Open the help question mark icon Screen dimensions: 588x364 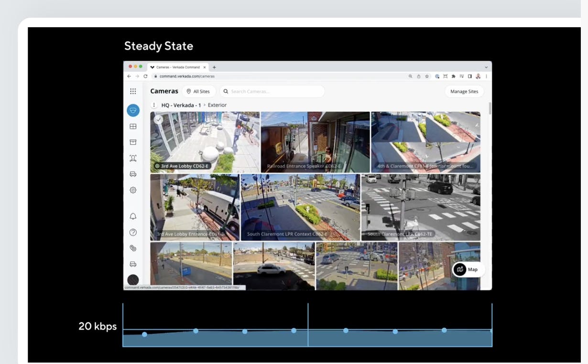(x=133, y=232)
